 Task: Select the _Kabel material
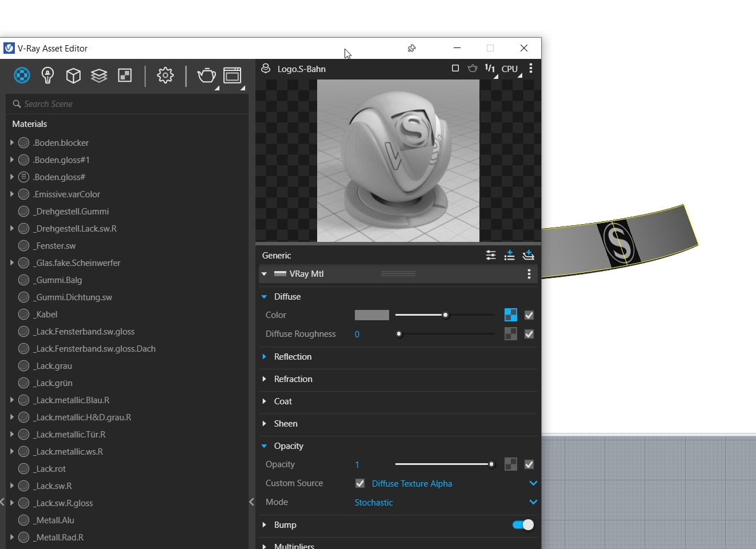(x=45, y=314)
